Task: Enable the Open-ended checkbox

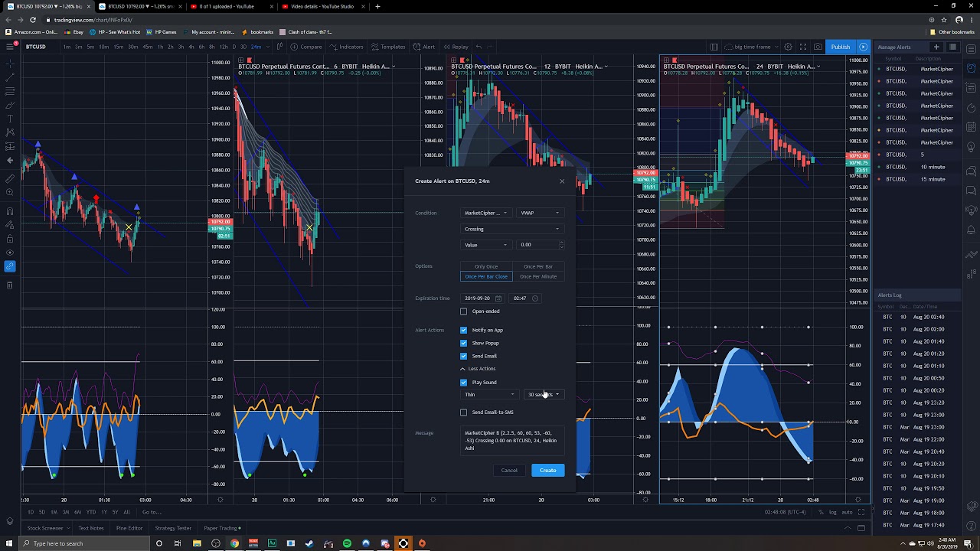Action: pyautogui.click(x=463, y=311)
